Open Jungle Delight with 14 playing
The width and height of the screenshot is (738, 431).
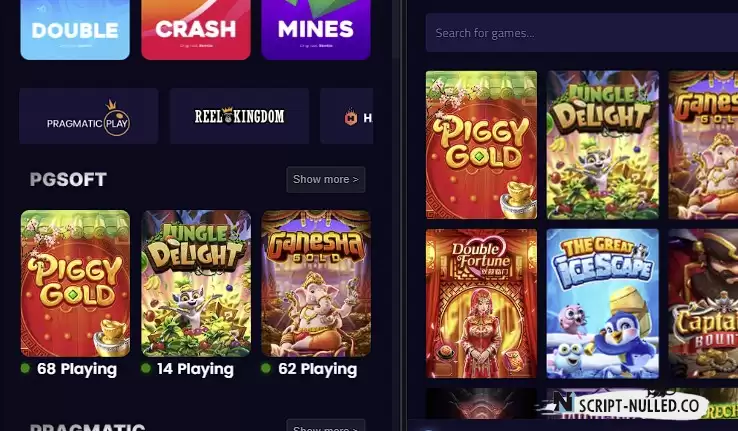tap(196, 283)
